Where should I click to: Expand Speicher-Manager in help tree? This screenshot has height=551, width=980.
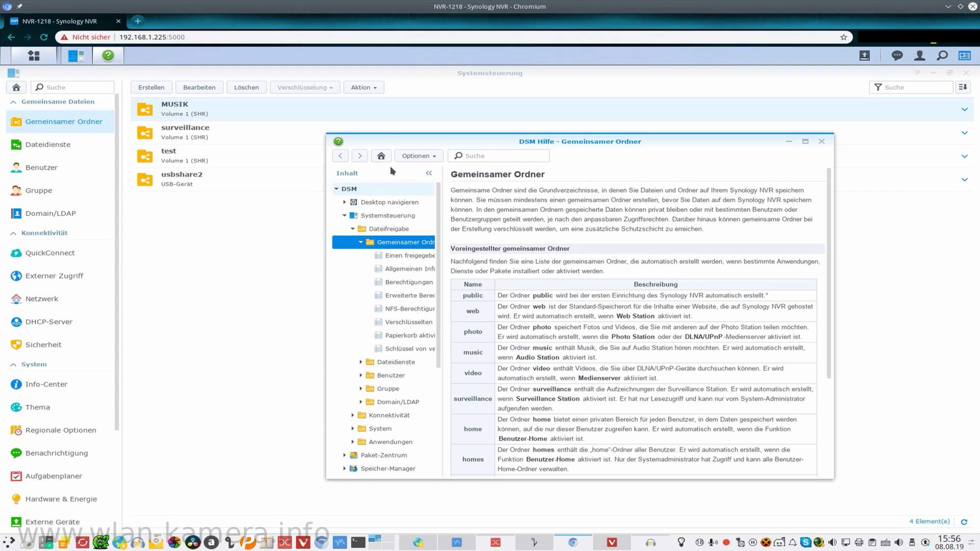tap(345, 468)
